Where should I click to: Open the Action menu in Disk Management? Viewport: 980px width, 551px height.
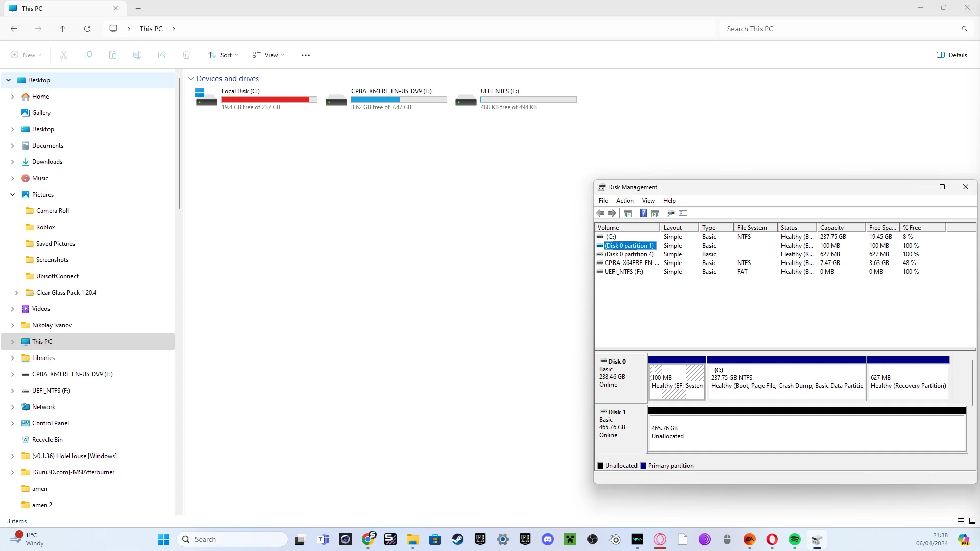[x=624, y=201]
